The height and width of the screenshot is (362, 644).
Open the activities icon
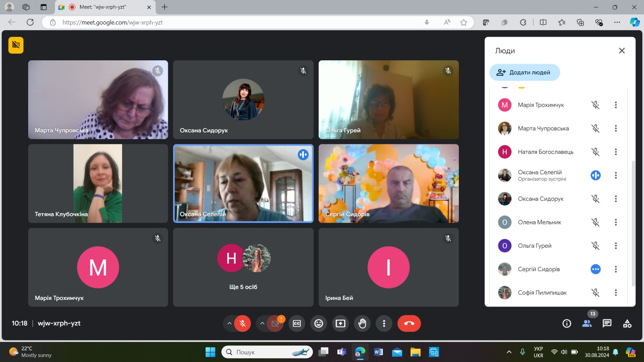(x=627, y=323)
